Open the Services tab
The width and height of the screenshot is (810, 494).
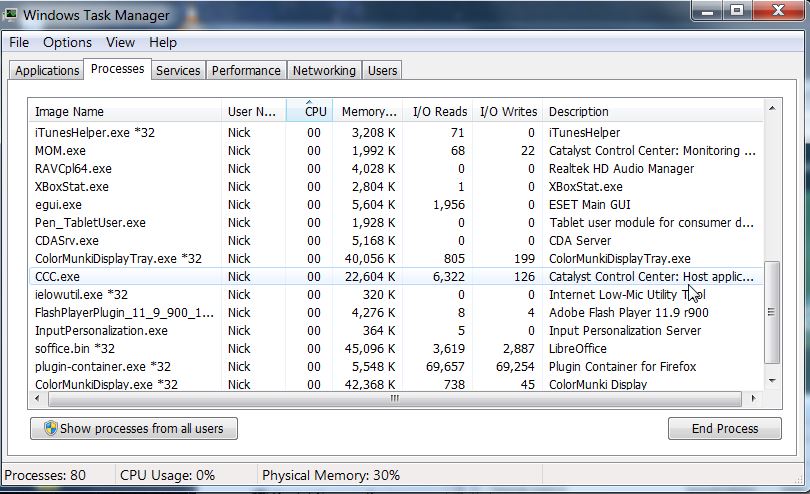[x=178, y=70]
